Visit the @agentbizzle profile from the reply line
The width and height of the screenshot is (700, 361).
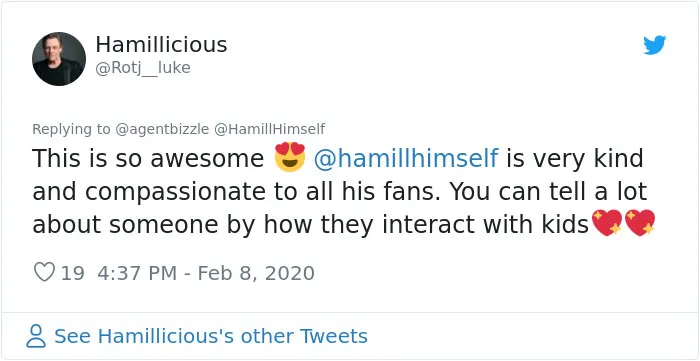click(162, 129)
